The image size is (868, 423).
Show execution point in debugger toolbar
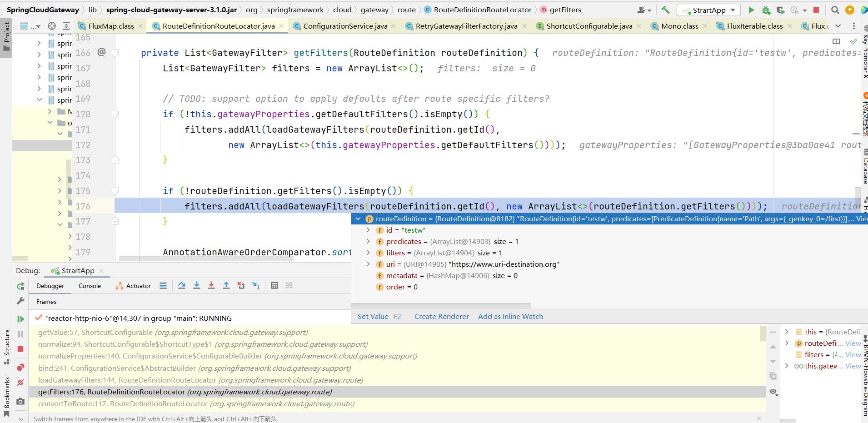click(163, 285)
